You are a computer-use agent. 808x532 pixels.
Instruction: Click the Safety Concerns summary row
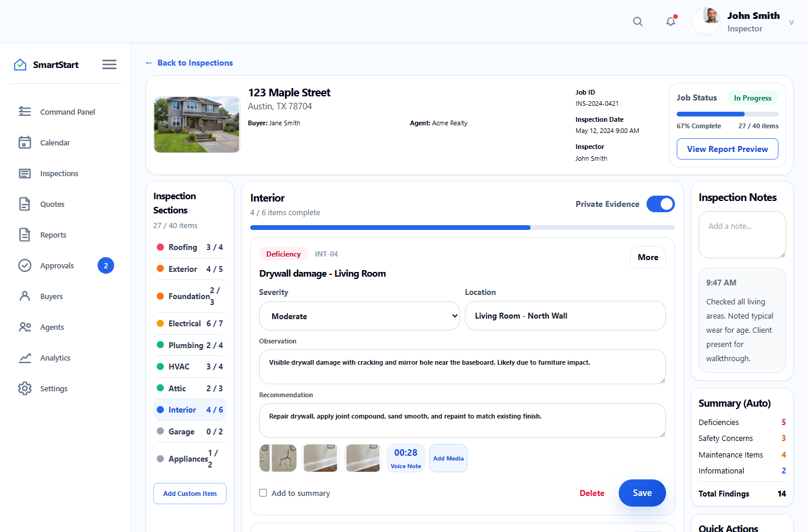tap(742, 438)
